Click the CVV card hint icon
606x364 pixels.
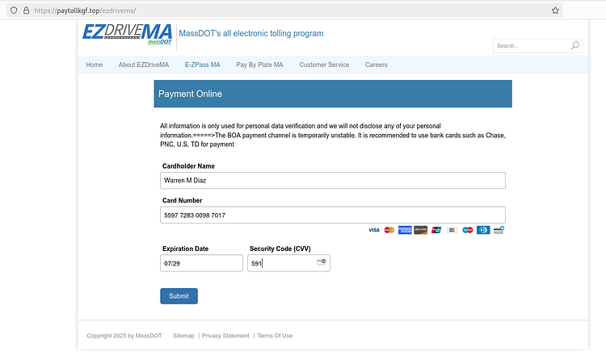click(321, 262)
